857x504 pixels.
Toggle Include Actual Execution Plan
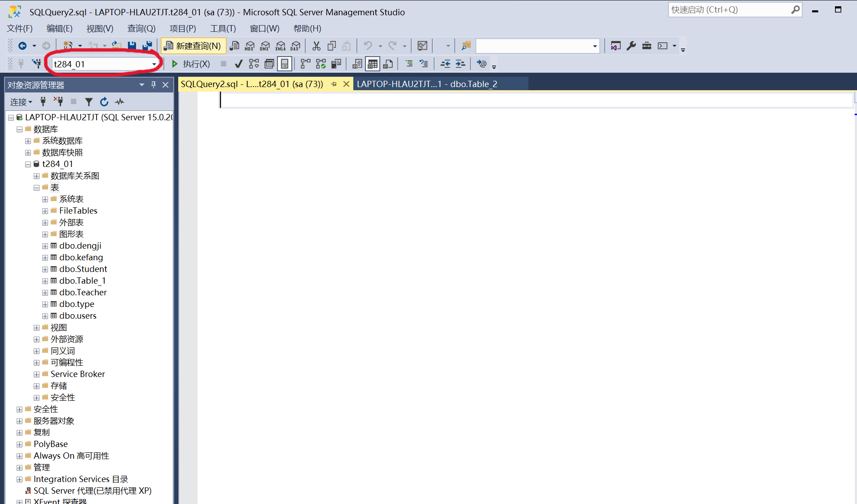306,64
